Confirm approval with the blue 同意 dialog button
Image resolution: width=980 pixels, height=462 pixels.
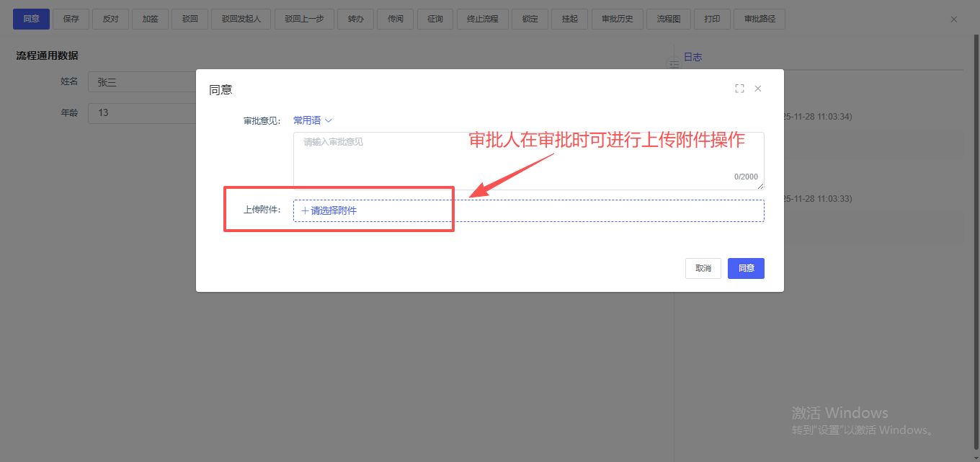[746, 268]
